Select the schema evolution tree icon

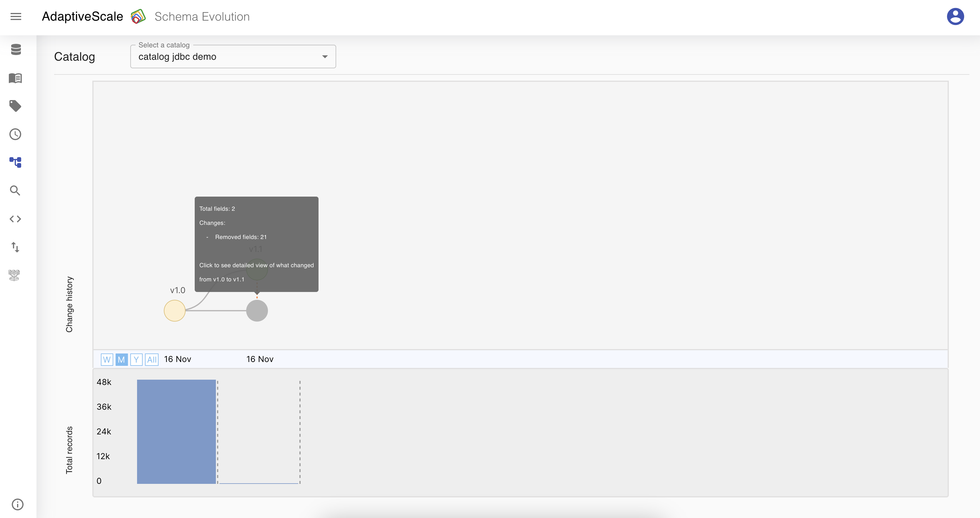tap(15, 162)
